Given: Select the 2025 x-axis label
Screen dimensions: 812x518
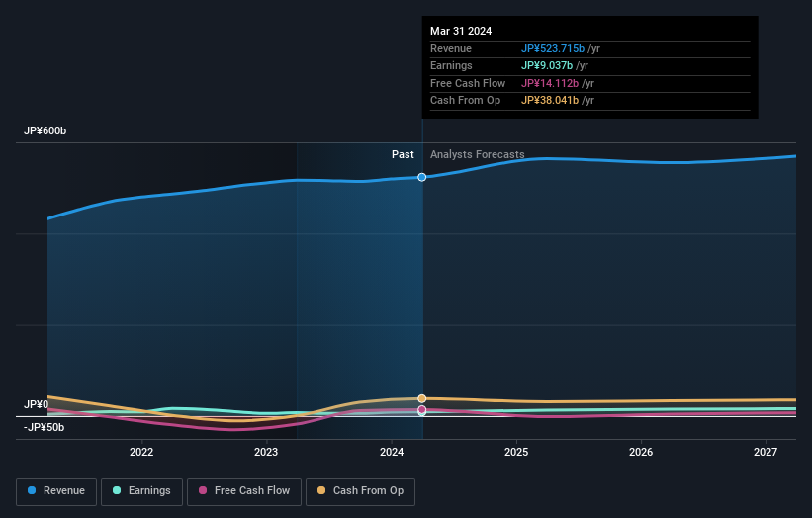Looking at the screenshot, I should (x=516, y=452).
